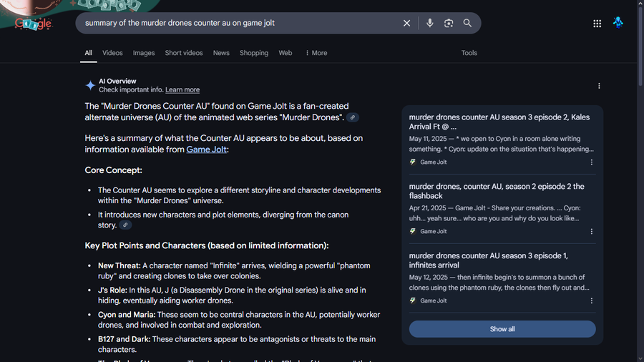This screenshot has height=362, width=644.
Task: Click Game Jolt icon under flashback result
Action: 413,232
